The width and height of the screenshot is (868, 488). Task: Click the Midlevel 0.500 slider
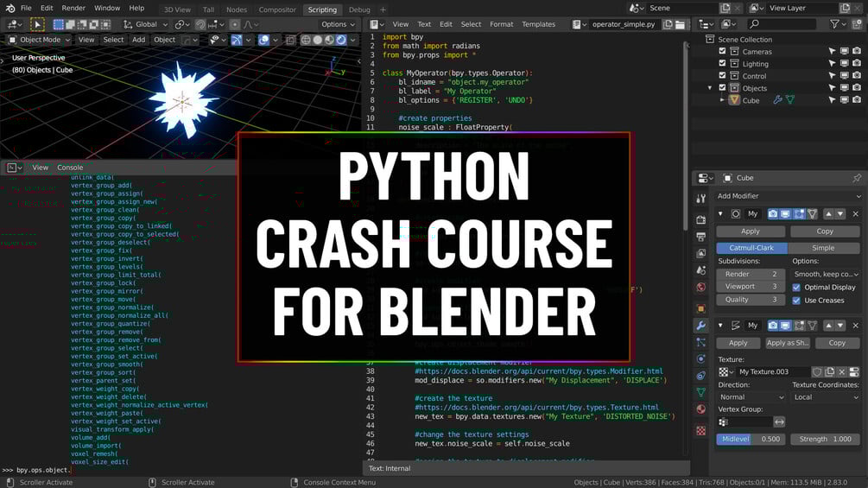751,439
